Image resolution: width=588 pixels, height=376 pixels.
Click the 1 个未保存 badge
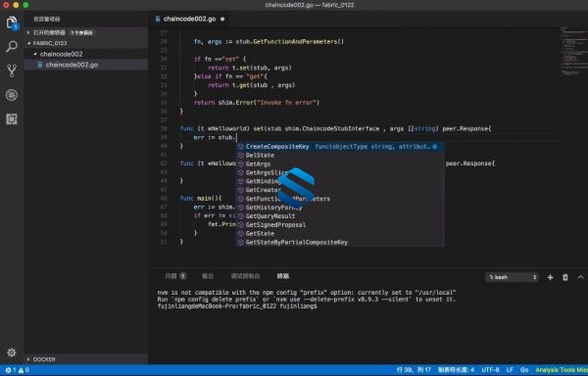pos(82,33)
